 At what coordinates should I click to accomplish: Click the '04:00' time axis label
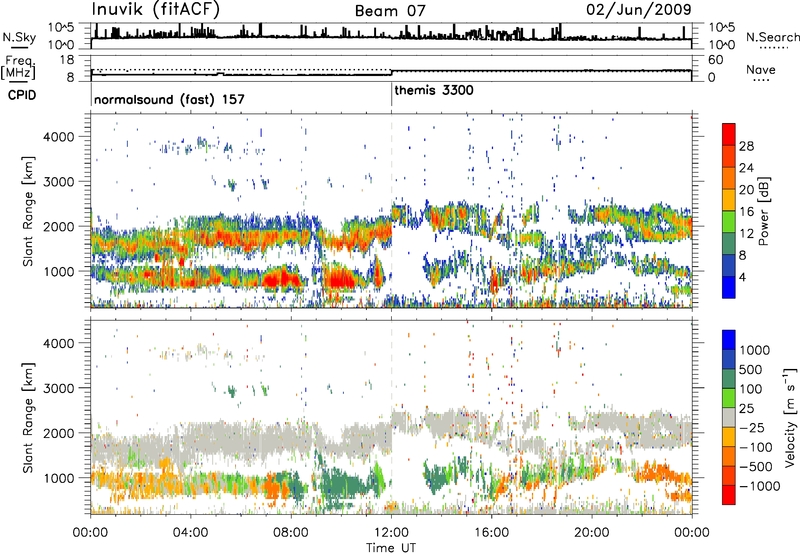(x=190, y=533)
